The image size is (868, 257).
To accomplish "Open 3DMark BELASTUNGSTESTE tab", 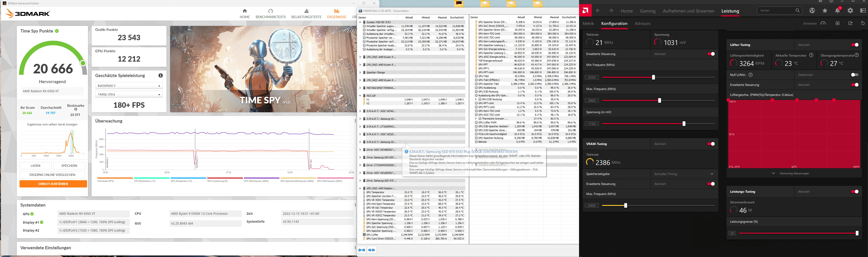I will 306,14.
